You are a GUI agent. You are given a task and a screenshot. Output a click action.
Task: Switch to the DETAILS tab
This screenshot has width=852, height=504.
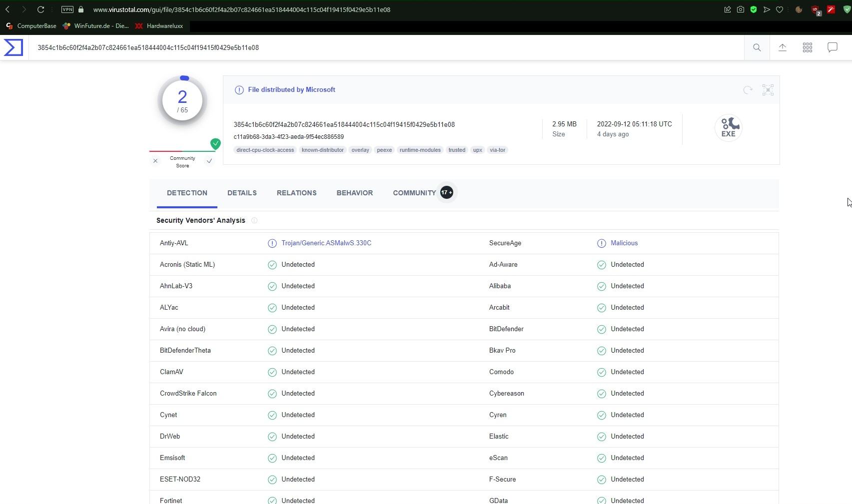coord(242,193)
